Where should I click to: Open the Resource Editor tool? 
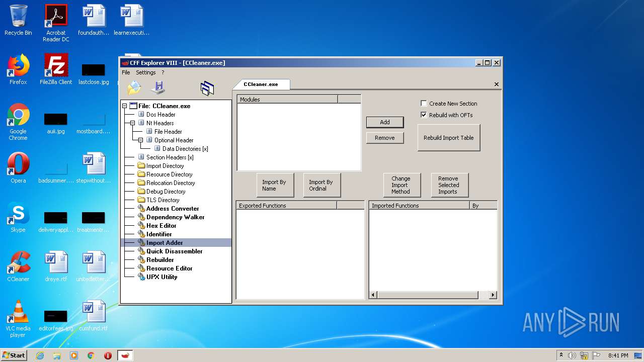[169, 268]
